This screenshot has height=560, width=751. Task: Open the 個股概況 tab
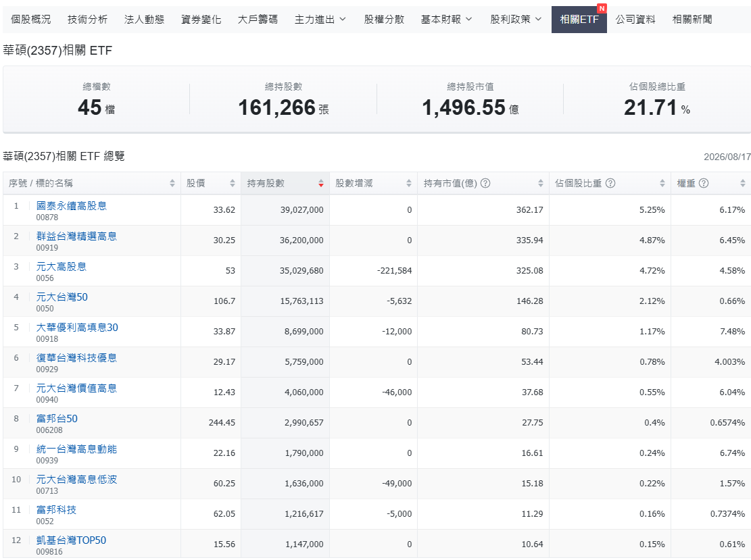pyautogui.click(x=30, y=20)
